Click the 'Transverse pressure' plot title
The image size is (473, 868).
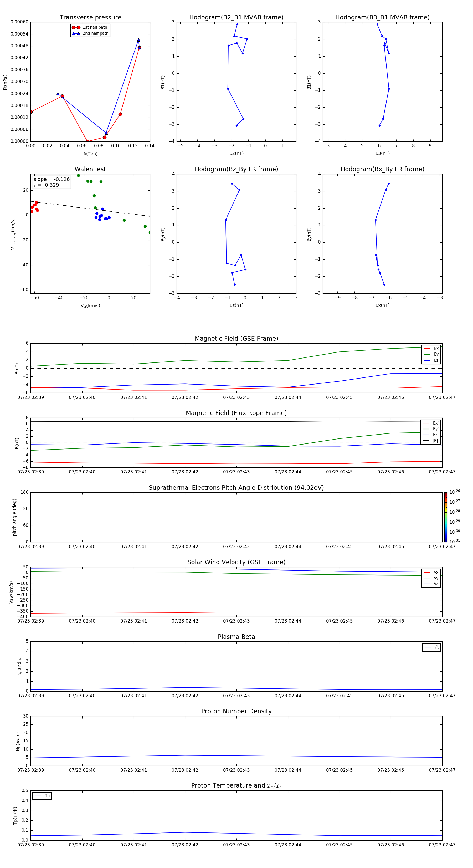90,18
